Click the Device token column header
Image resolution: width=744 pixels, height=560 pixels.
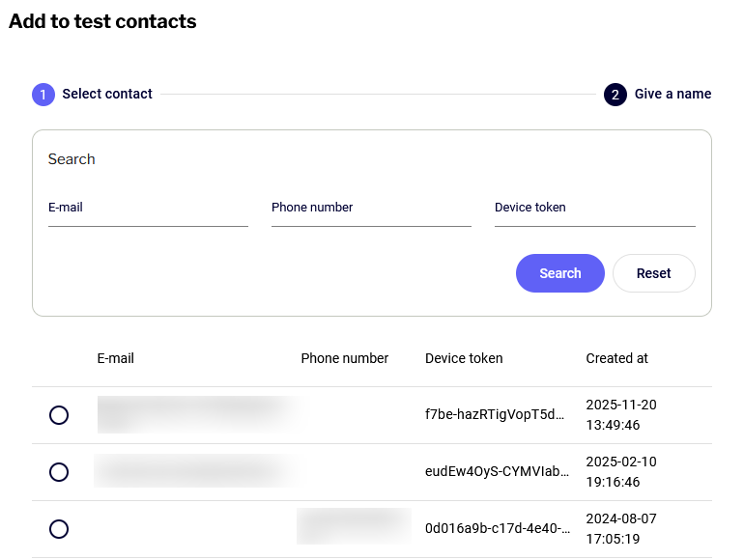point(464,358)
